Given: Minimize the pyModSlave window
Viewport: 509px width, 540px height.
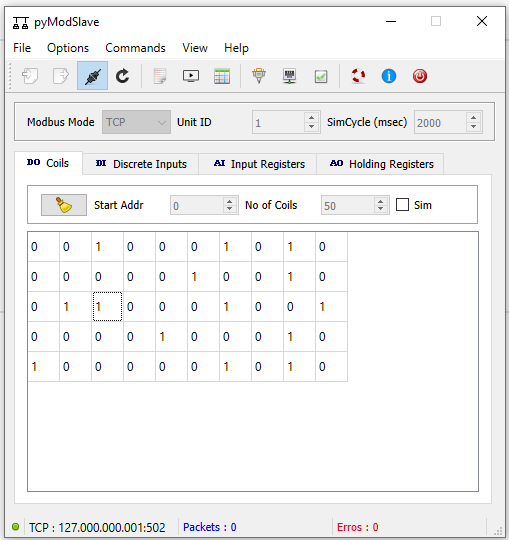Looking at the screenshot, I should (391, 21).
